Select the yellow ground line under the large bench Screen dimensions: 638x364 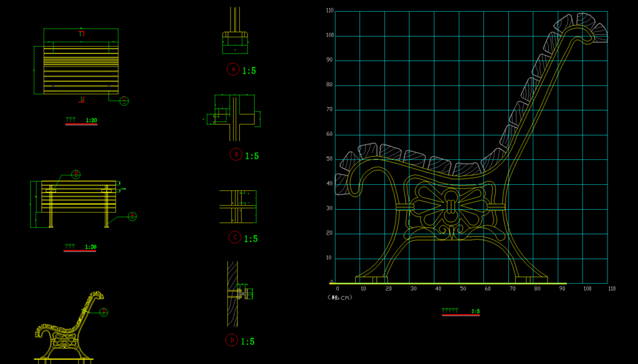coord(447,283)
